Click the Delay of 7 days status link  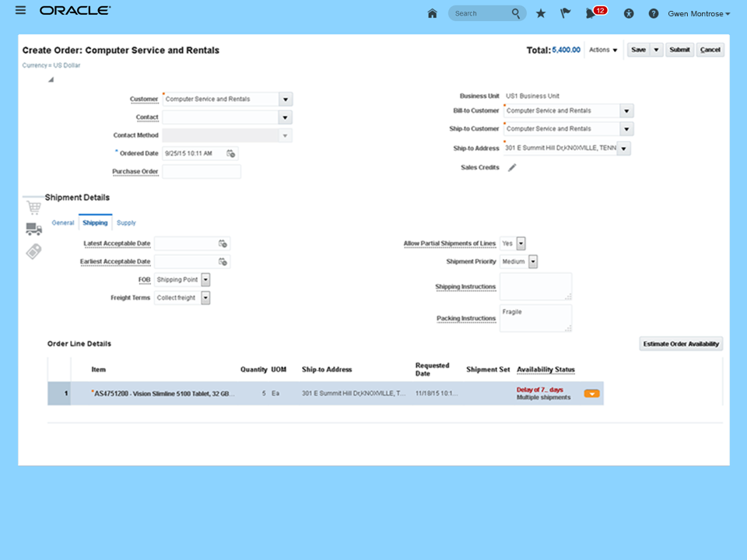540,390
